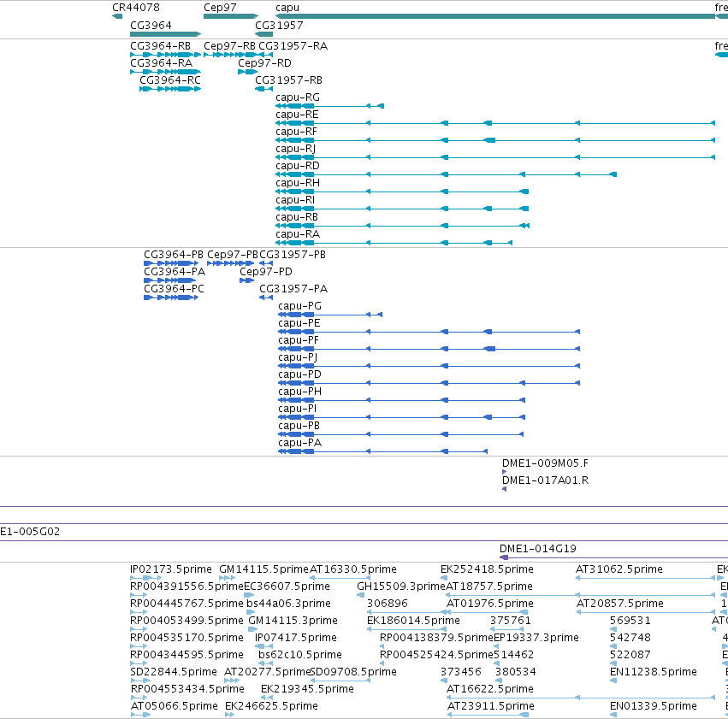Select the Cep97 gene bar
The width and height of the screenshot is (728, 719).
click(231, 16)
